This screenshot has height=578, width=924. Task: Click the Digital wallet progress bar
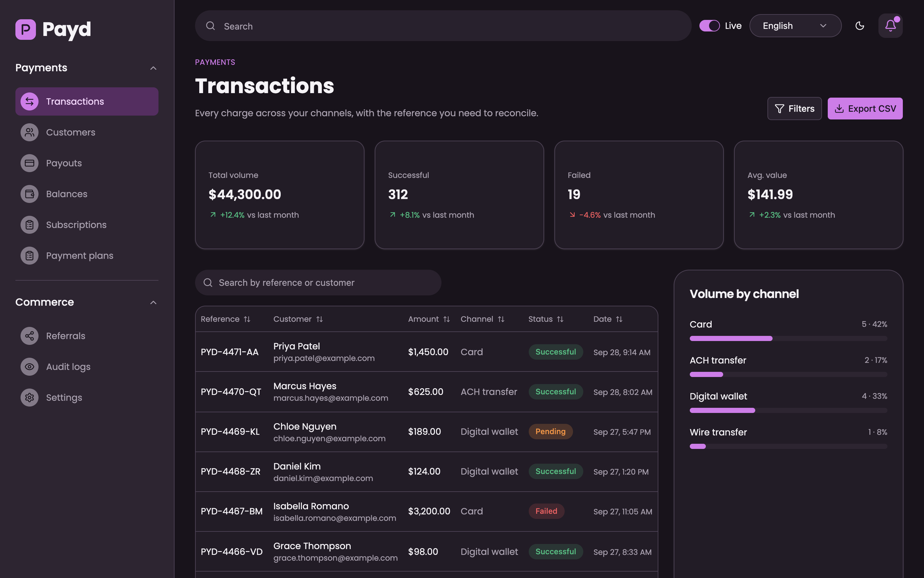[x=788, y=410]
